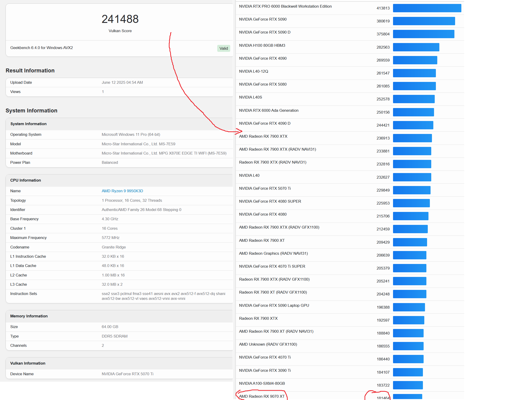532x400 pixels.
Task: Click the green Valid badge
Action: 224,48
